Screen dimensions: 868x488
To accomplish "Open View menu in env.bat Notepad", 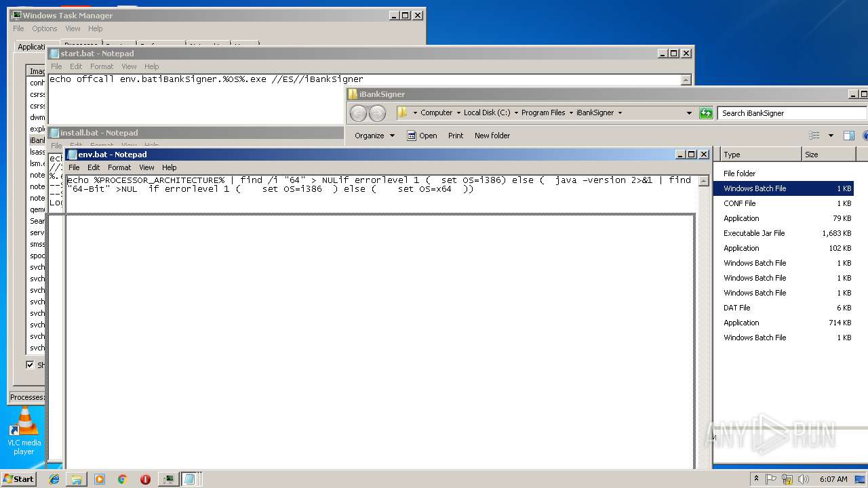I will pos(146,167).
